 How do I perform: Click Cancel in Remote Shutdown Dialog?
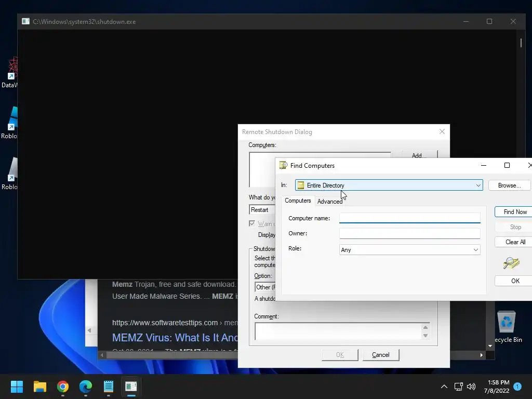pyautogui.click(x=381, y=355)
